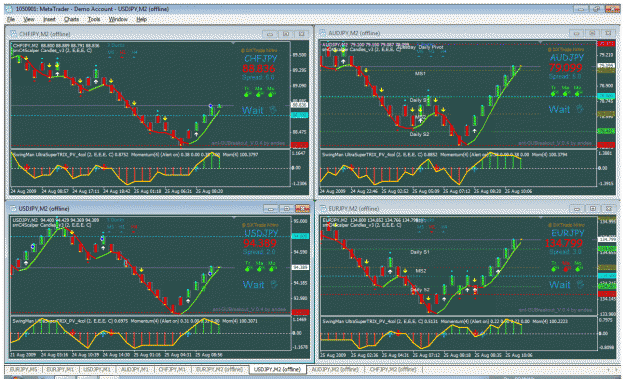
Task: Close the USDJPY,M2 chart window
Action: pyautogui.click(x=303, y=209)
